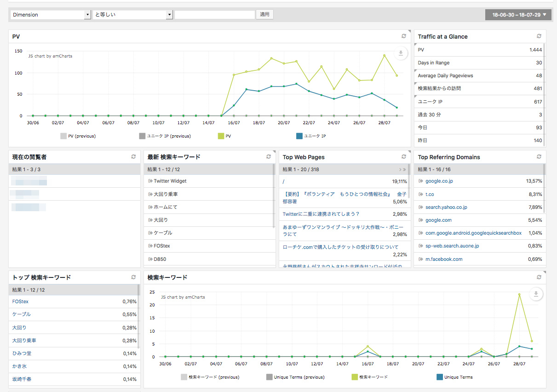Open the 【要約】『ボランティア もうひとつの情報社会』 page link
The width and height of the screenshot is (557, 392).
345,198
